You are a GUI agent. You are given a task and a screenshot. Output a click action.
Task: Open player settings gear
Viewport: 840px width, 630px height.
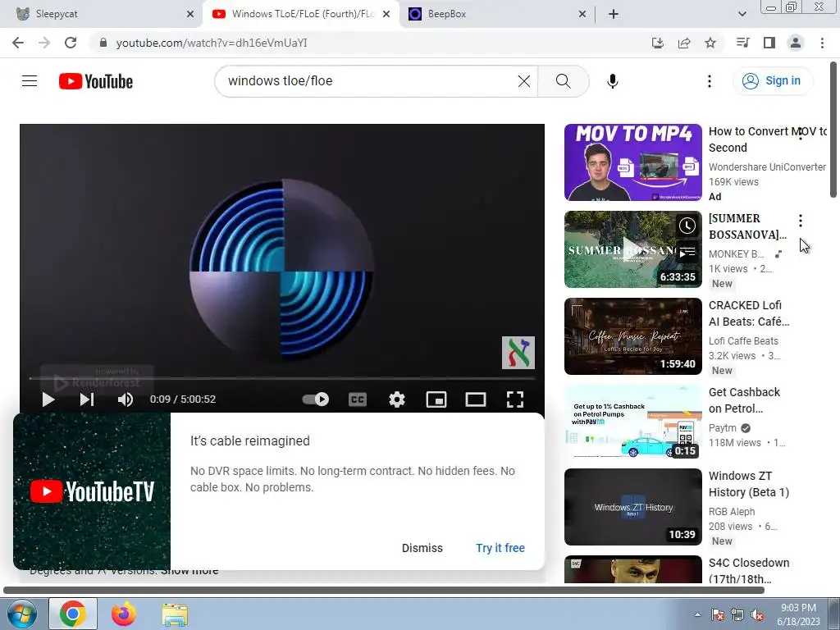point(397,399)
